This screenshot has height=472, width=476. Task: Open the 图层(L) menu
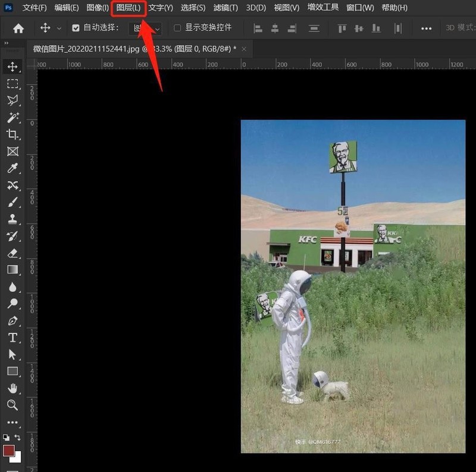[x=129, y=8]
